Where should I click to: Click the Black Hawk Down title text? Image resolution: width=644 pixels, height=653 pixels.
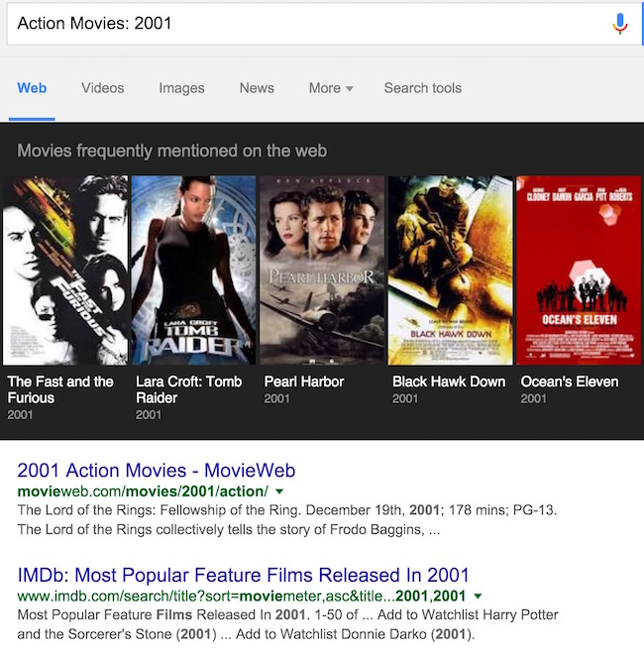449,381
